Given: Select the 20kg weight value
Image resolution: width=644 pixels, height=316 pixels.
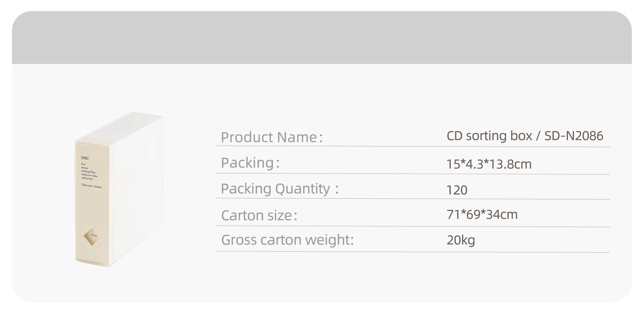Looking at the screenshot, I should pyautogui.click(x=461, y=240).
